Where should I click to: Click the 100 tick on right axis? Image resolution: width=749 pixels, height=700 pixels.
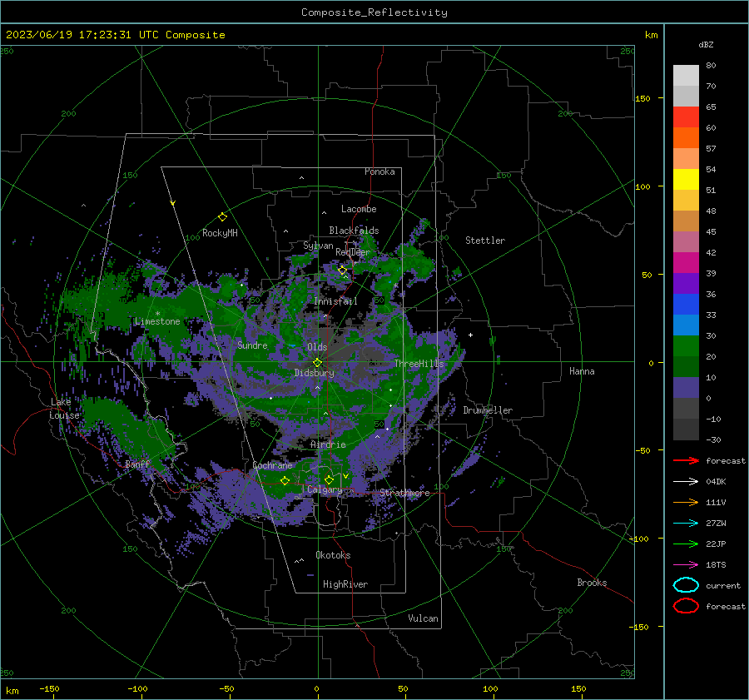pyautogui.click(x=642, y=186)
